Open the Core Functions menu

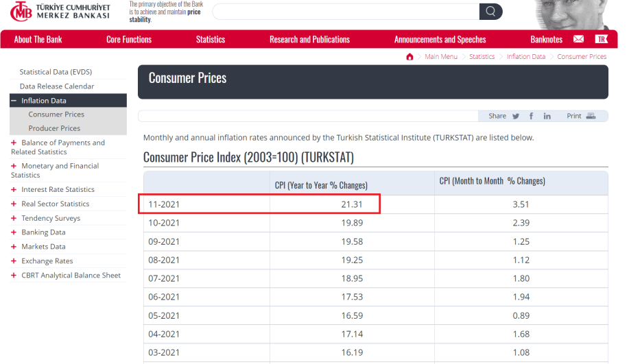129,39
